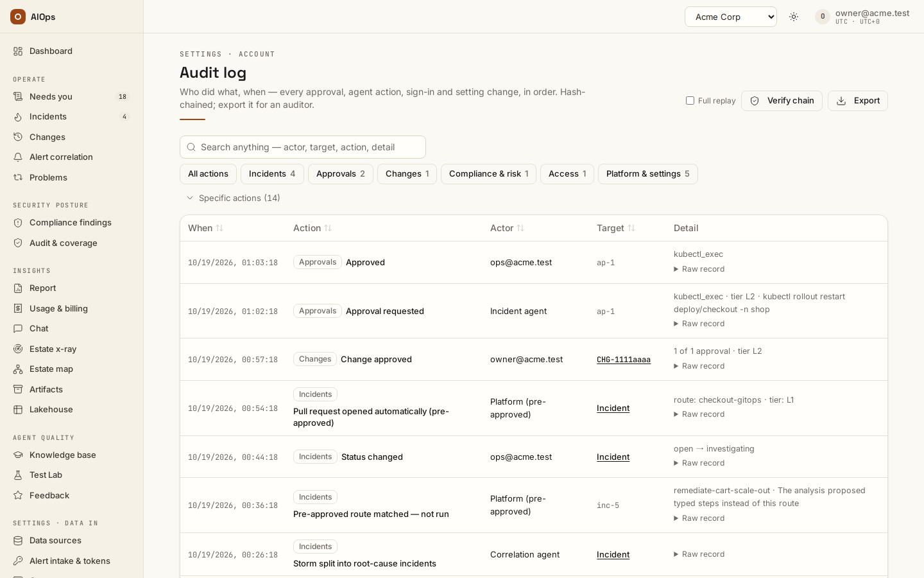Sort by the Action column header
Viewport: 924px width, 578px height.
click(x=312, y=228)
